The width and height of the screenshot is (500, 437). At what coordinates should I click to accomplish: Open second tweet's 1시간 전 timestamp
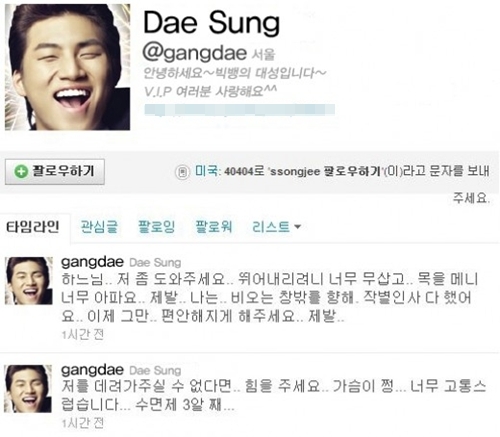pos(83,423)
